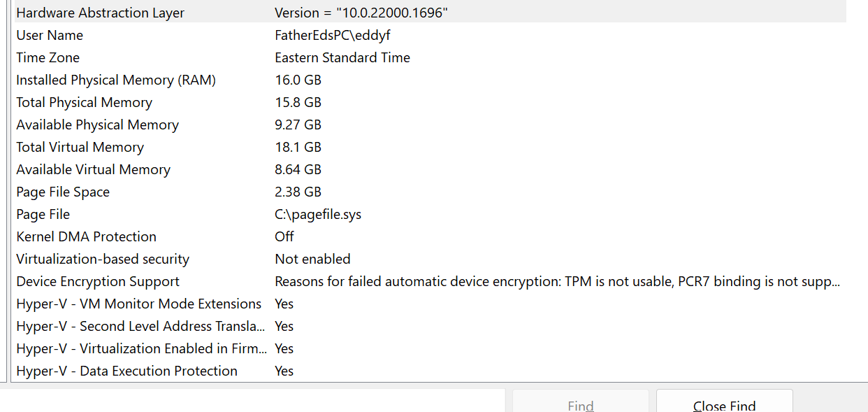Viewport: 868px width, 412px height.
Task: Click the User Name entry
Action: (x=50, y=36)
